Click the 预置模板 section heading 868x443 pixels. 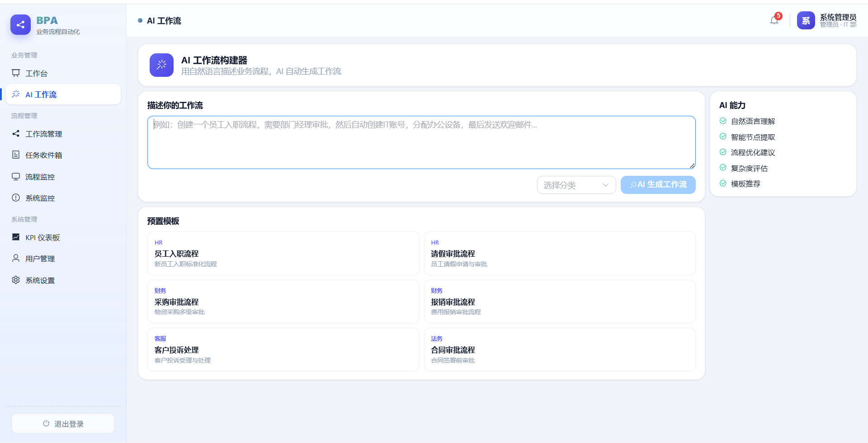coord(163,221)
